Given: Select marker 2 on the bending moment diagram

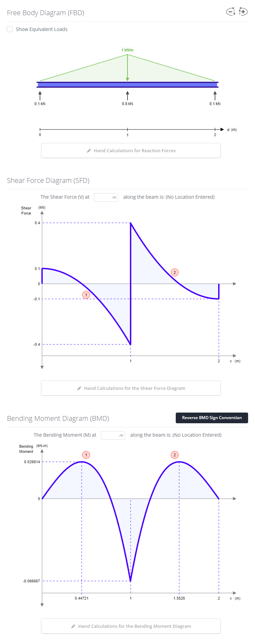Looking at the screenshot, I should pyautogui.click(x=174, y=455).
